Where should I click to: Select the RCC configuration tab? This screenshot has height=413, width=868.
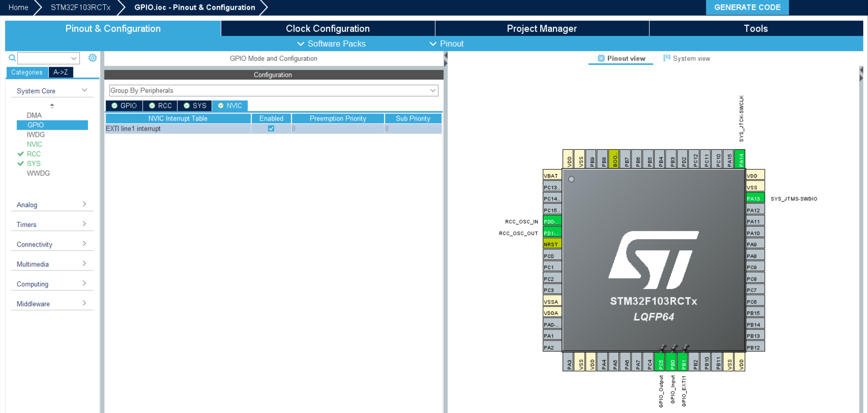[x=160, y=106]
